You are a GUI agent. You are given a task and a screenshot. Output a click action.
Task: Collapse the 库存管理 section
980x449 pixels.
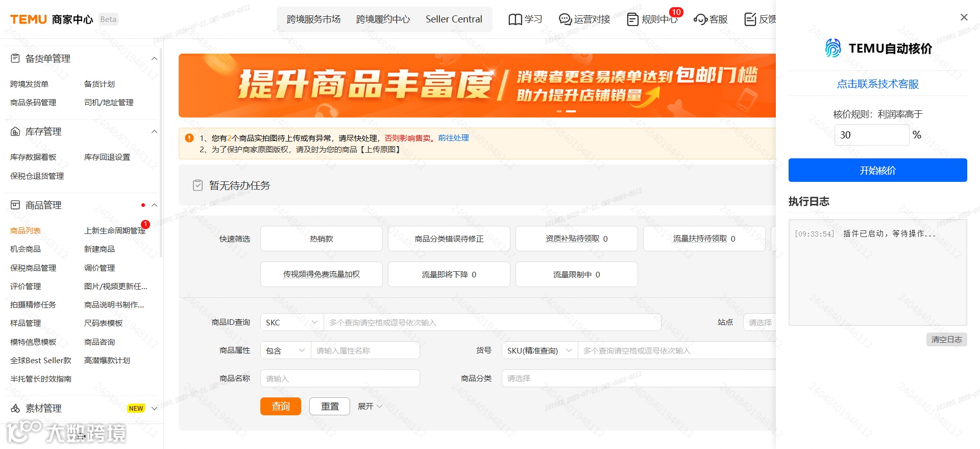[154, 132]
